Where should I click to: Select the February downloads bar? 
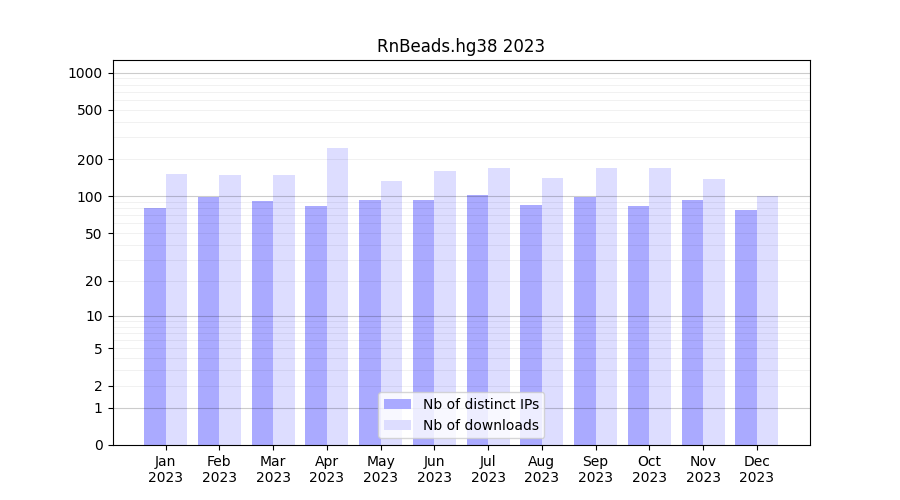(x=230, y=310)
